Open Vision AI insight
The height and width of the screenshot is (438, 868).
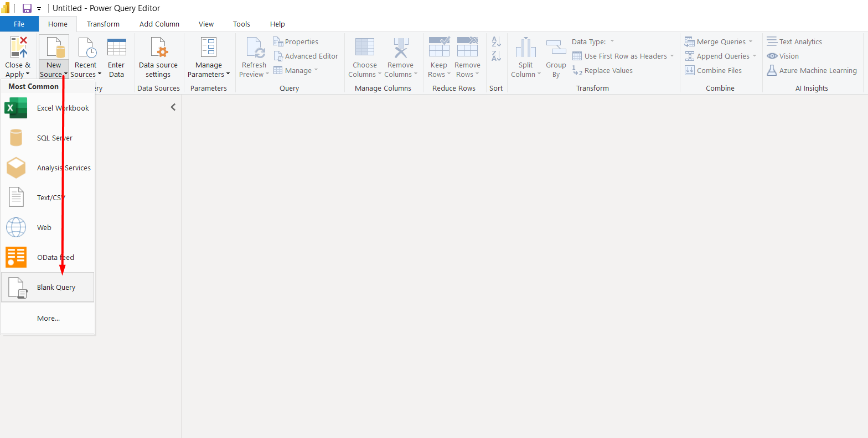(783, 56)
